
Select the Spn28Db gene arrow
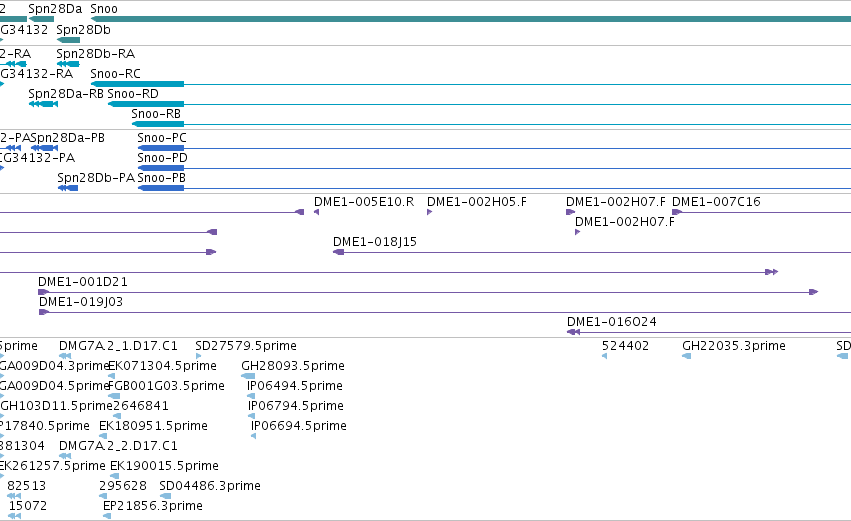click(68, 40)
